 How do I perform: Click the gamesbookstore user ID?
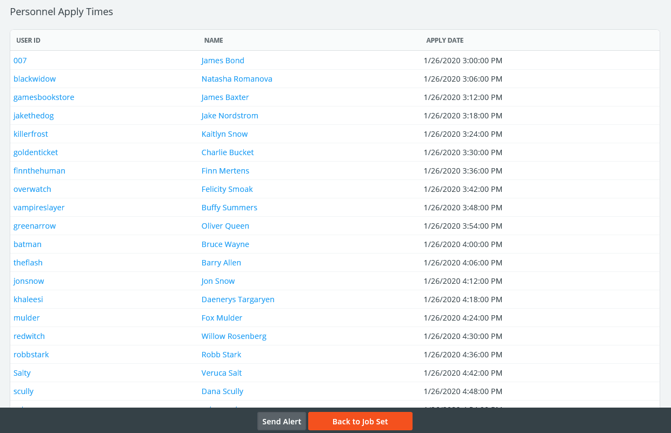click(x=43, y=97)
